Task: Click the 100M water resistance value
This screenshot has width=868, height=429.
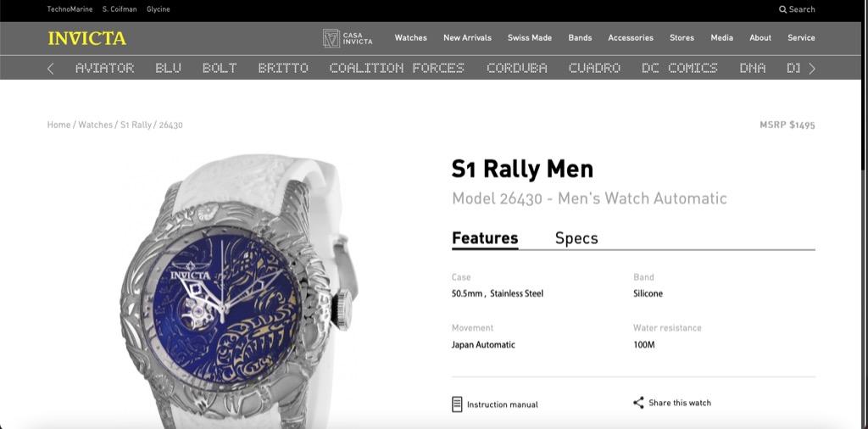Action: [x=644, y=345]
